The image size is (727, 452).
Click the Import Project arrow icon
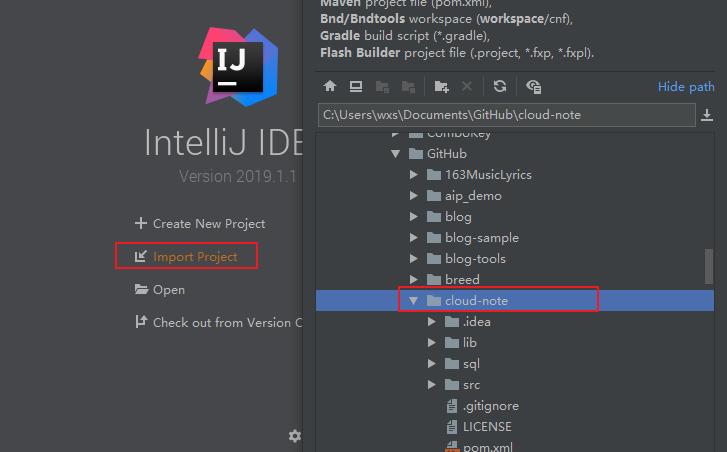(140, 256)
